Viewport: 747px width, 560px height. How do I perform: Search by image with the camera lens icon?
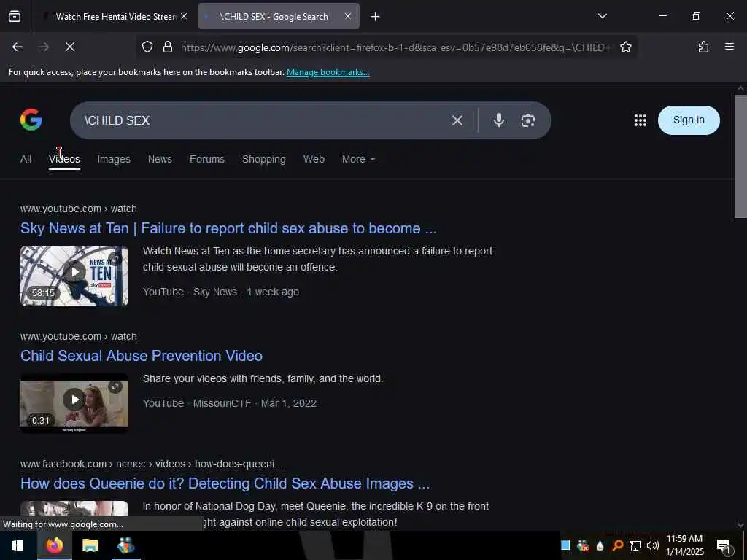[x=528, y=120]
